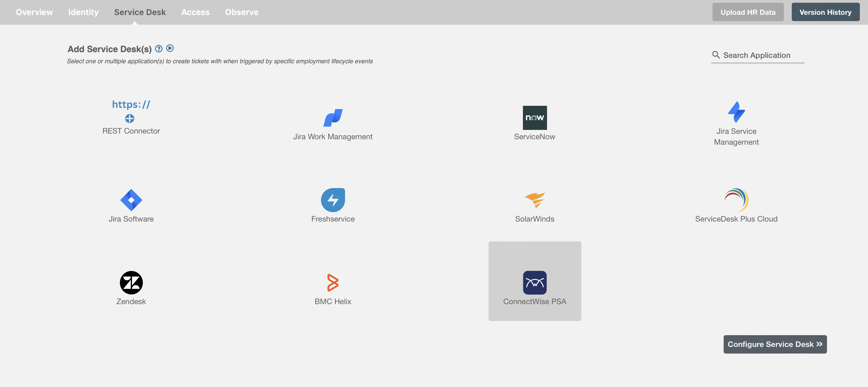Switch to the Access tab
The image size is (868, 387).
pos(195,12)
